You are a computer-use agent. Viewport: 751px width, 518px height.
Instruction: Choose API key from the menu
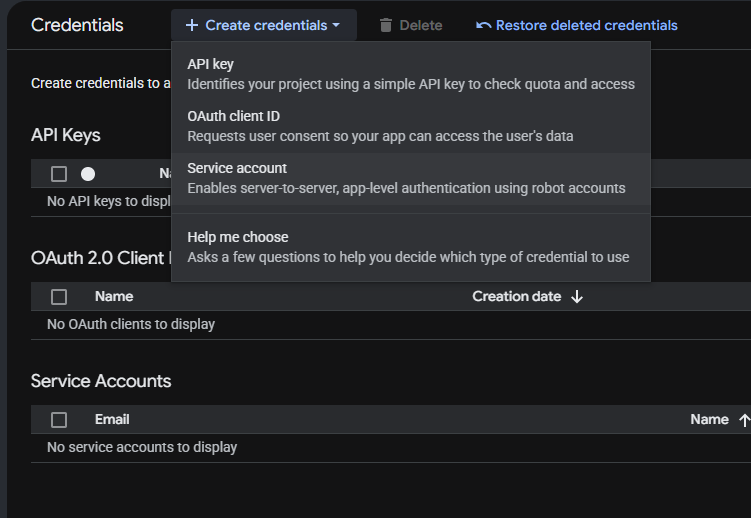(411, 74)
